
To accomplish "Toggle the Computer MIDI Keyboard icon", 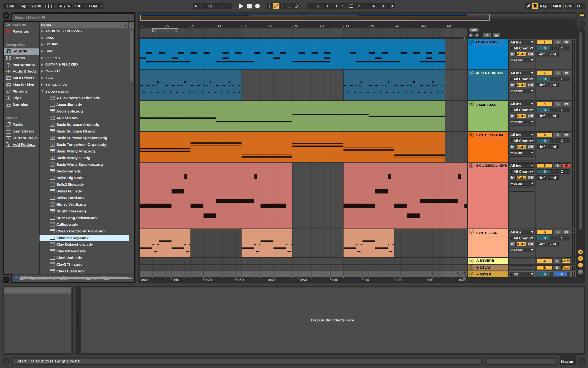I will tap(535, 6).
